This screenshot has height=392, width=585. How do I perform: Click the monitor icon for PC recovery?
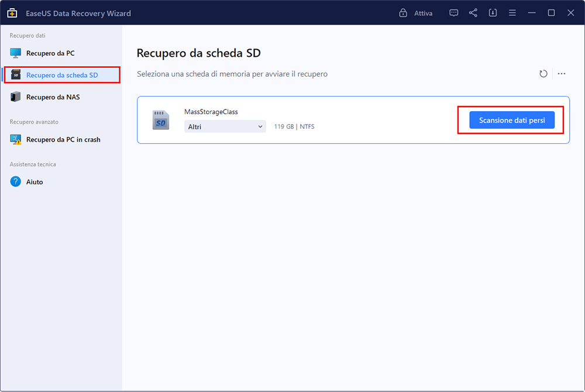tap(15, 53)
